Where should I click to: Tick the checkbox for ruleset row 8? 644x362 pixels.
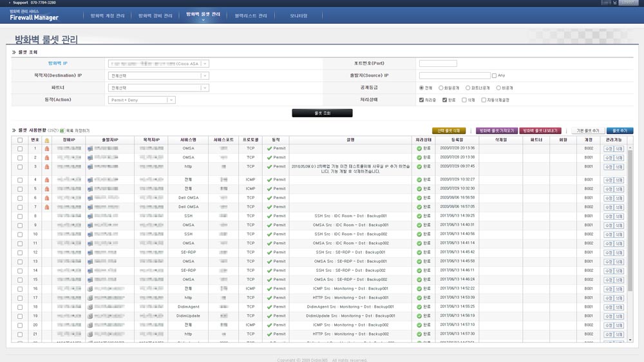[x=20, y=216]
